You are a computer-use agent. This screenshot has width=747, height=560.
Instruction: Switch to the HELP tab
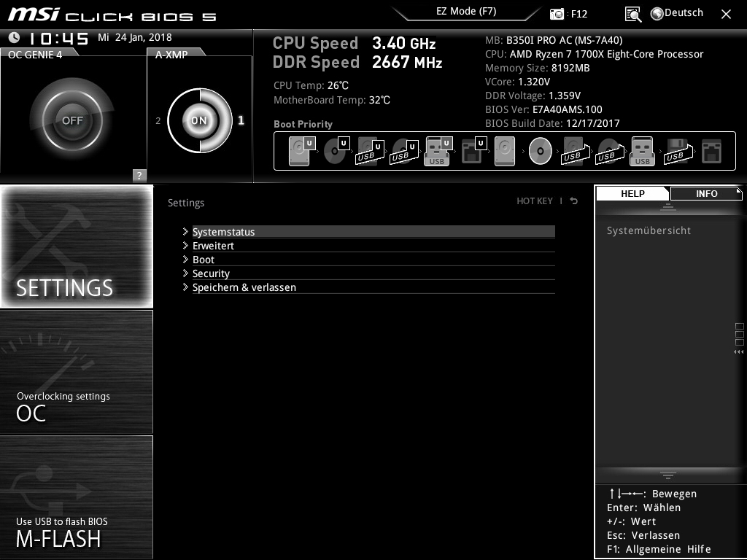click(x=632, y=193)
